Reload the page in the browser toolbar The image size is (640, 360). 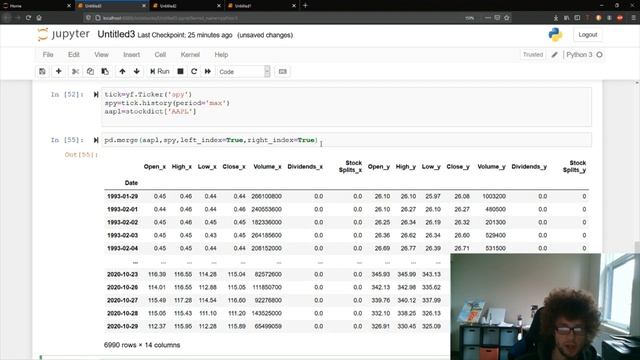point(28,18)
